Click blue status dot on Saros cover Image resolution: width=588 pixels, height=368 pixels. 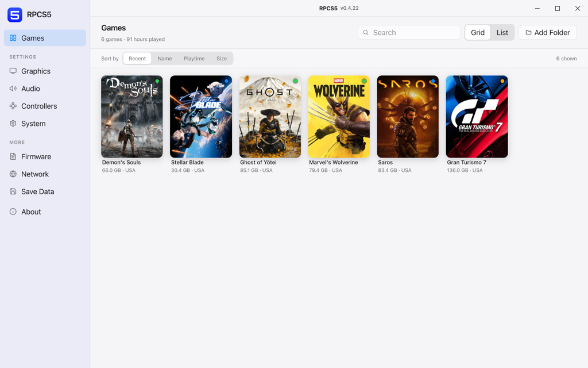point(433,81)
